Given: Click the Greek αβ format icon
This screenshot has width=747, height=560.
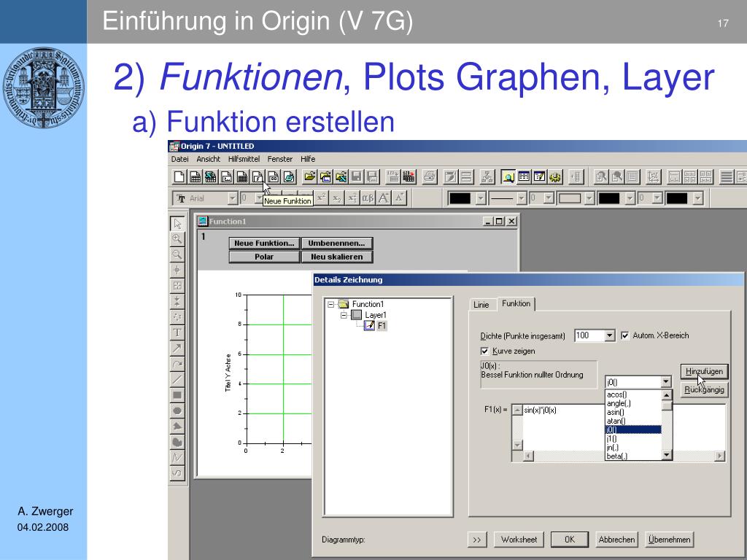Looking at the screenshot, I should (x=368, y=198).
